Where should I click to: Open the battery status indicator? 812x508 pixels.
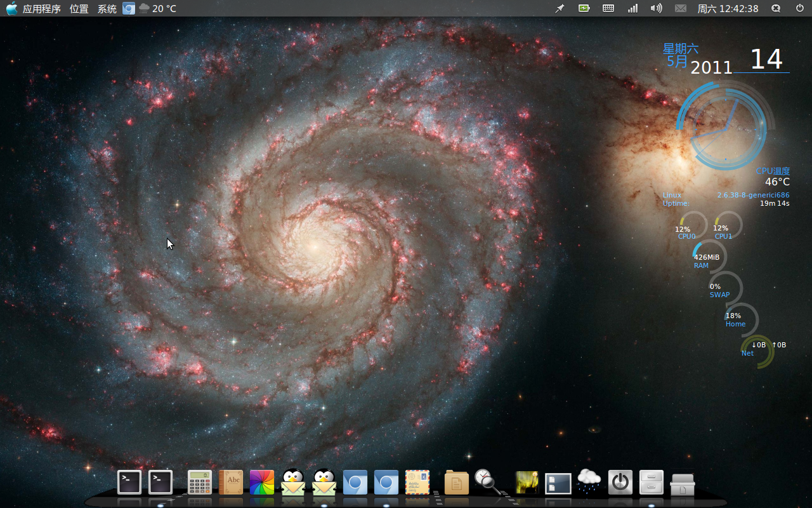point(584,8)
